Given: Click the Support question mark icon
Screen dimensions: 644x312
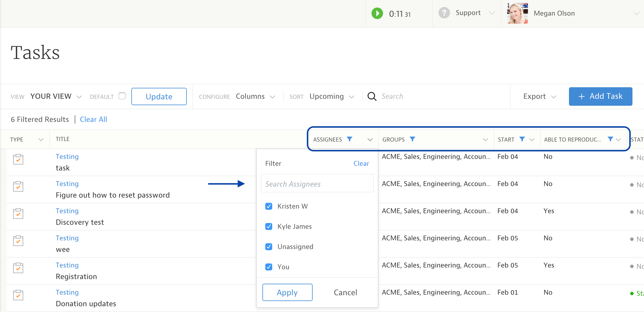Looking at the screenshot, I should pyautogui.click(x=444, y=13).
